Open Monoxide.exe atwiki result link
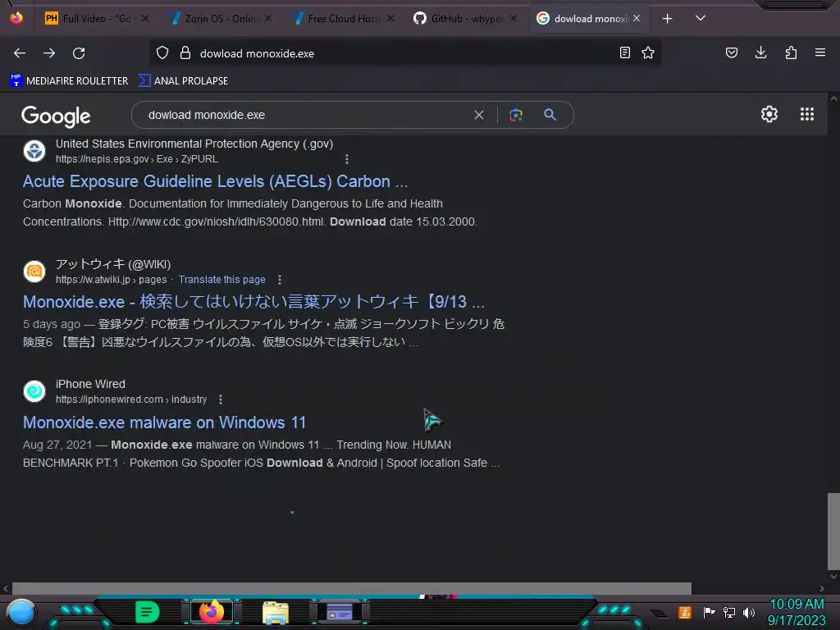The height and width of the screenshot is (630, 840). pyautogui.click(x=253, y=302)
